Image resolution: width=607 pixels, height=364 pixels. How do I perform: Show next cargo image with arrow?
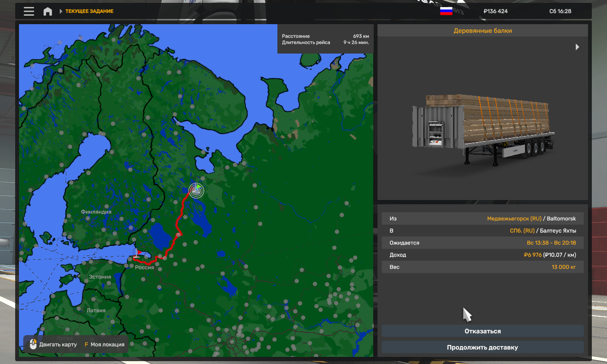(x=577, y=47)
